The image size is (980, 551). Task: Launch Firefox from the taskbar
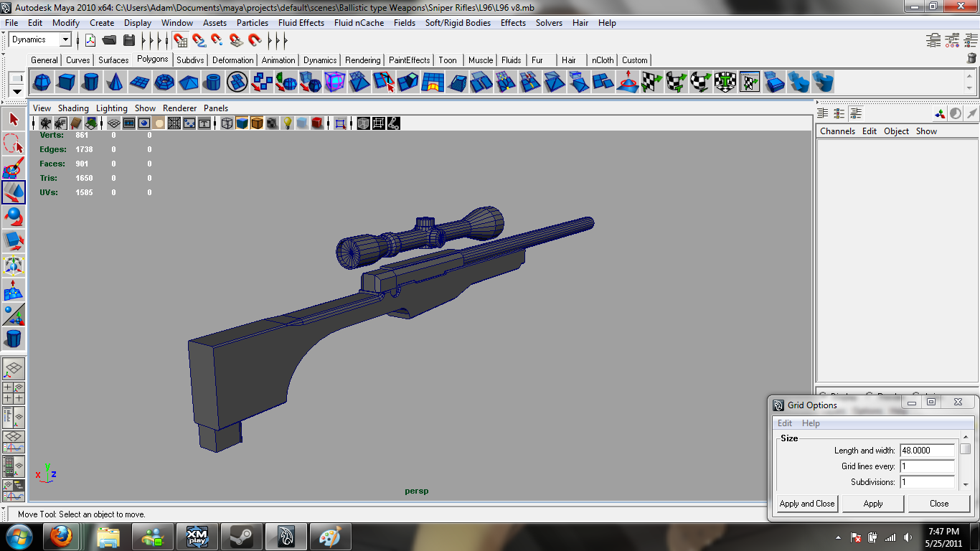click(x=61, y=536)
